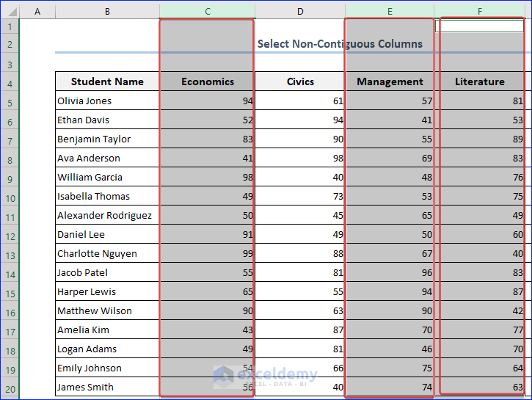Click Emily Johnson's Literature score 64
This screenshot has height=400, width=532.
coord(479,368)
